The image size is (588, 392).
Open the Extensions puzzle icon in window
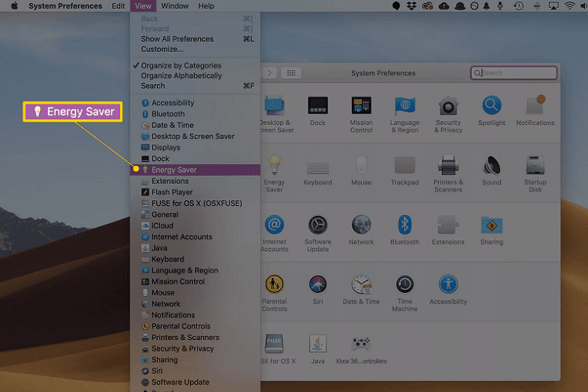(x=448, y=225)
